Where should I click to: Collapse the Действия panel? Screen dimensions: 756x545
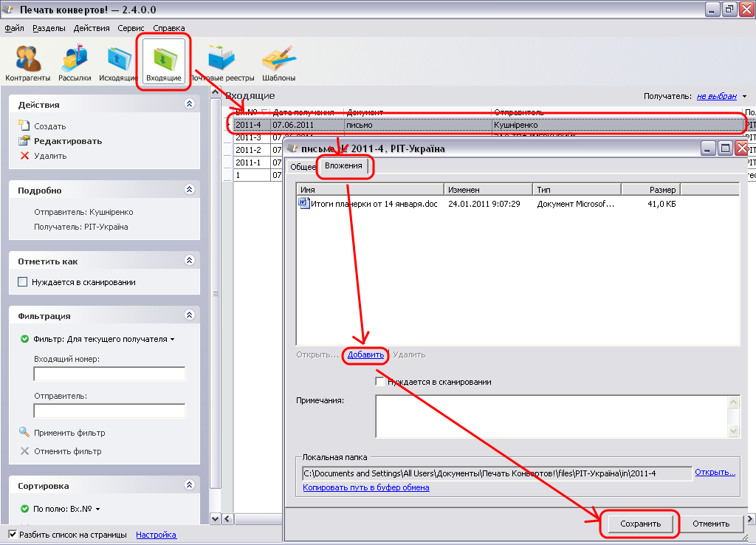click(189, 105)
